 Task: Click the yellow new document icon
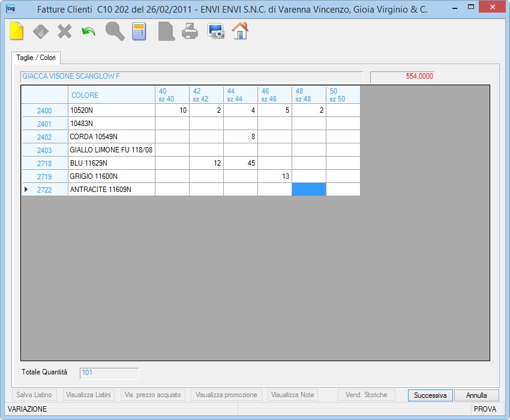pos(17,31)
